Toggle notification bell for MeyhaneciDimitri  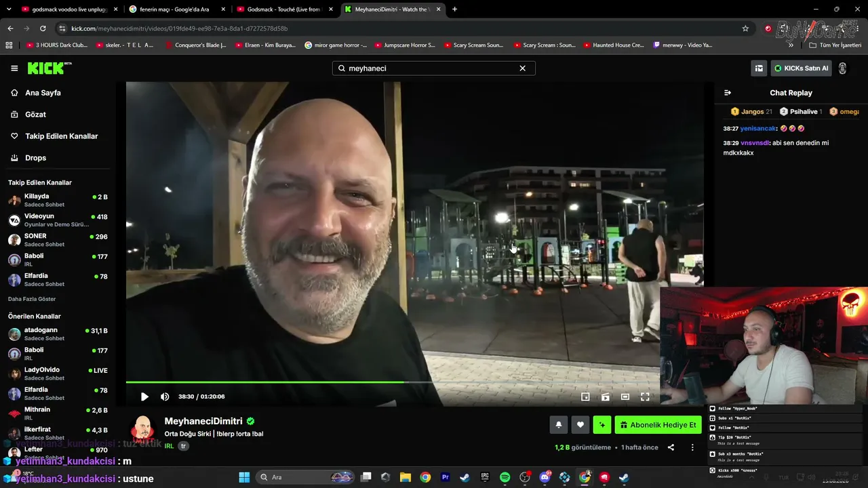tap(558, 425)
